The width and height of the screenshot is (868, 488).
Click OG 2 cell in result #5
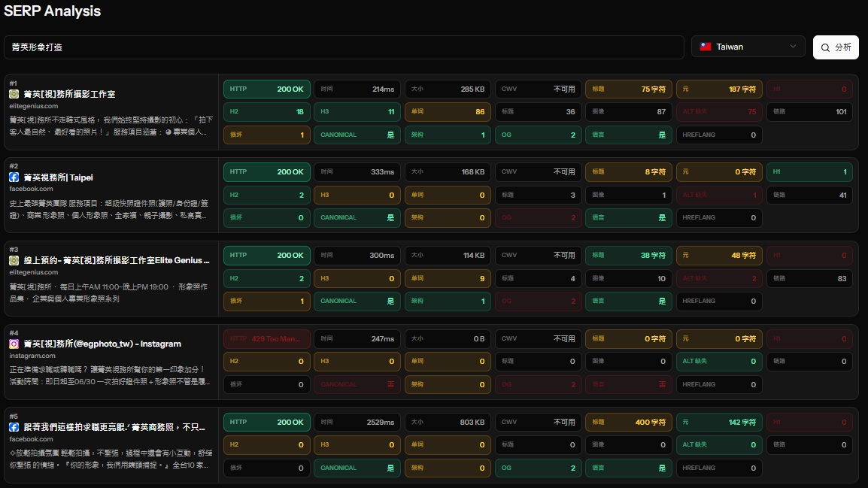pyautogui.click(x=538, y=468)
